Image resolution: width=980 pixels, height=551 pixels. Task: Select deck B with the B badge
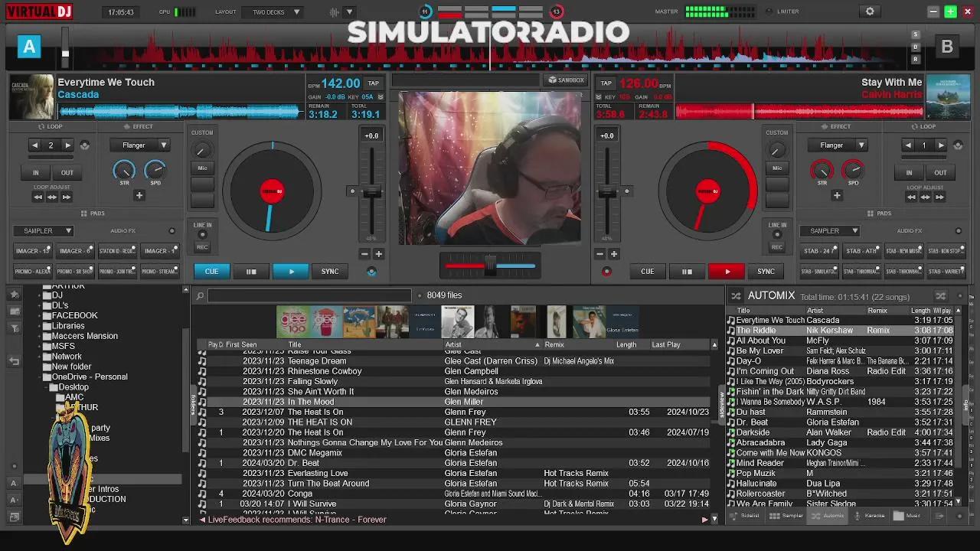pyautogui.click(x=947, y=47)
